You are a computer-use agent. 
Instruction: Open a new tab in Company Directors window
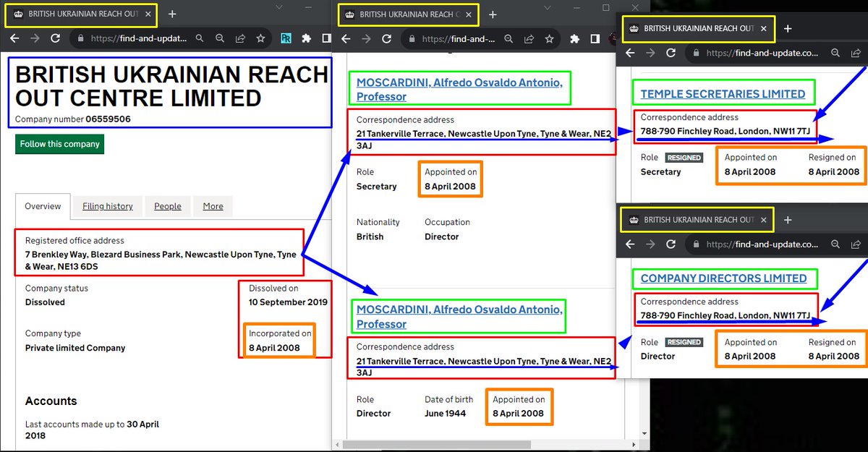click(788, 220)
